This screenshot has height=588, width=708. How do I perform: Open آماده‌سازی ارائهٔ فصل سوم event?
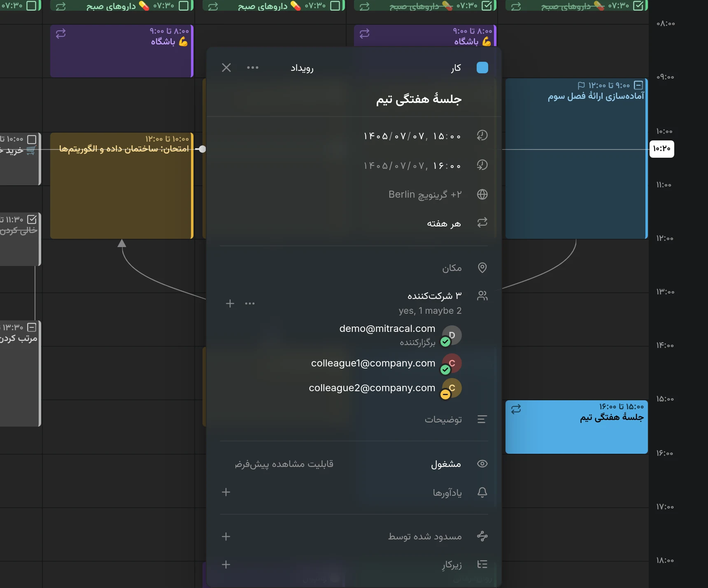coord(576,159)
